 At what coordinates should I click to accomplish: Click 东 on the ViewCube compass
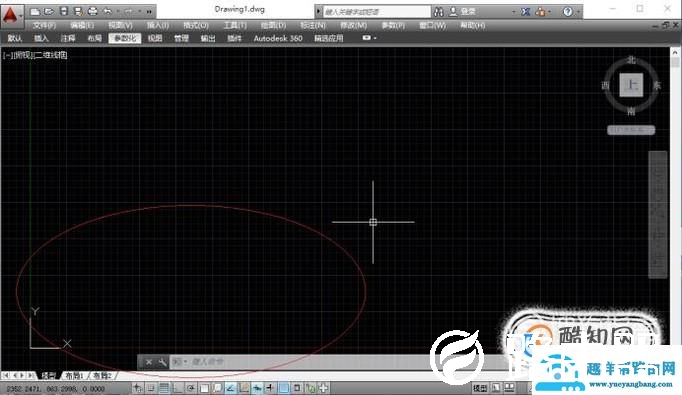[657, 85]
